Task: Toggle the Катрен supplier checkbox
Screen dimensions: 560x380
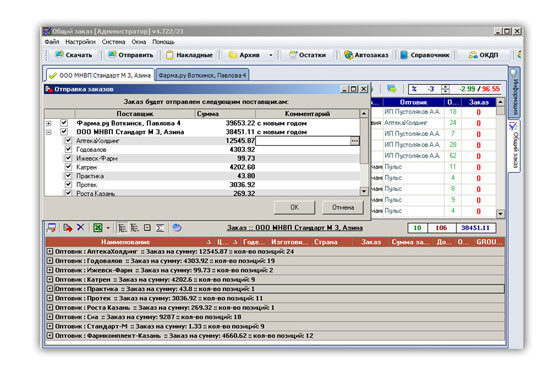Action: pos(68,167)
